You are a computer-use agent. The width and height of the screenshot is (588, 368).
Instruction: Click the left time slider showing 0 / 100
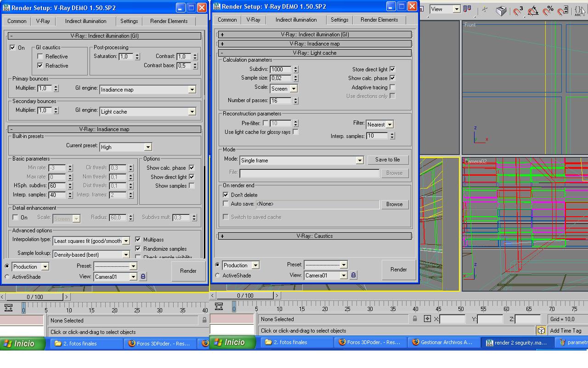point(35,297)
